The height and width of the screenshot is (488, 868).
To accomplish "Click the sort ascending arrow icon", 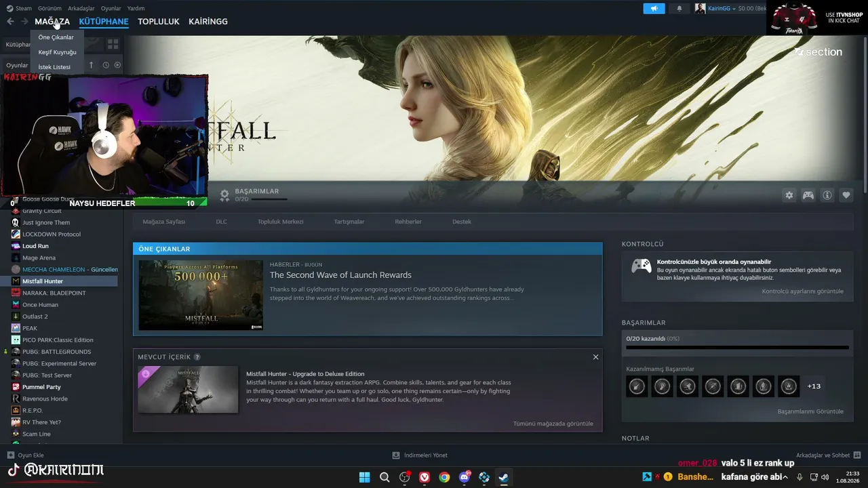I will [92, 65].
